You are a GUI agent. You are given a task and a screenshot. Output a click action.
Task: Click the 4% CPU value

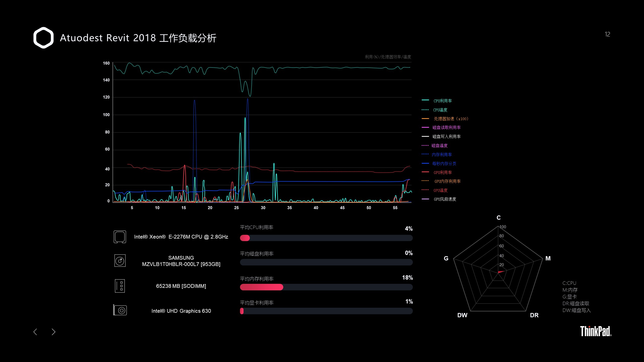click(x=409, y=229)
